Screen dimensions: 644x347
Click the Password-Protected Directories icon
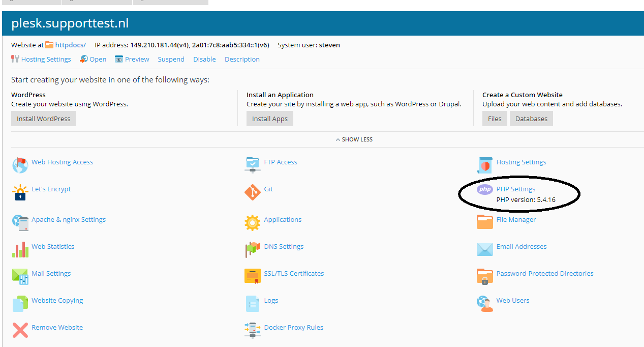485,276
